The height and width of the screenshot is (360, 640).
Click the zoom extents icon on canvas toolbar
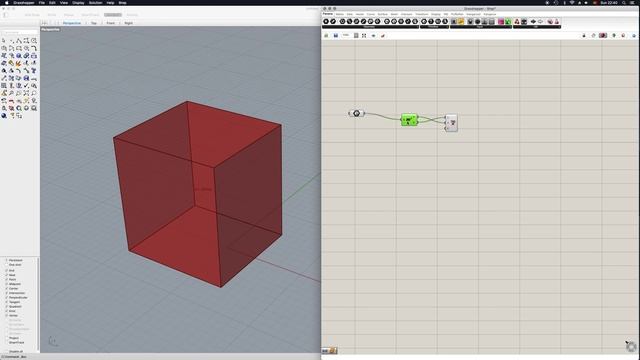[364, 36]
